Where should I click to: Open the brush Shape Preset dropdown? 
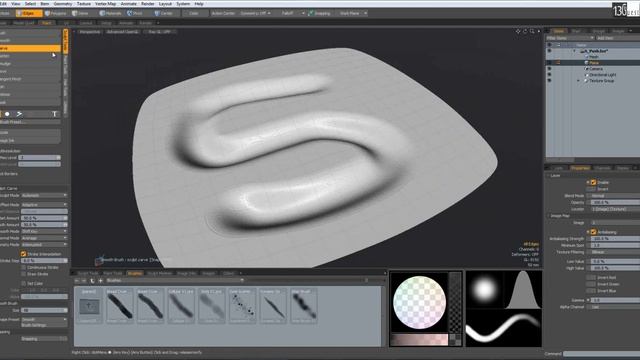(x=44, y=320)
